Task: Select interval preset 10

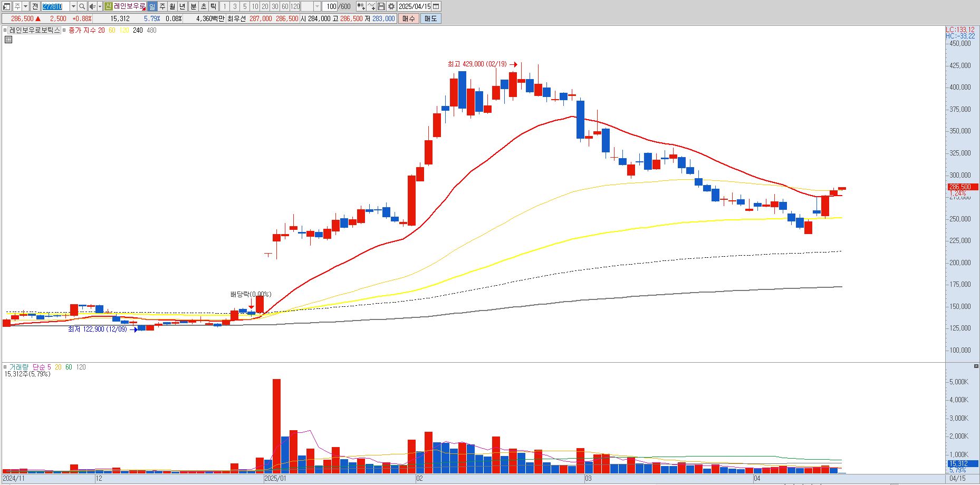Action: tap(255, 6)
